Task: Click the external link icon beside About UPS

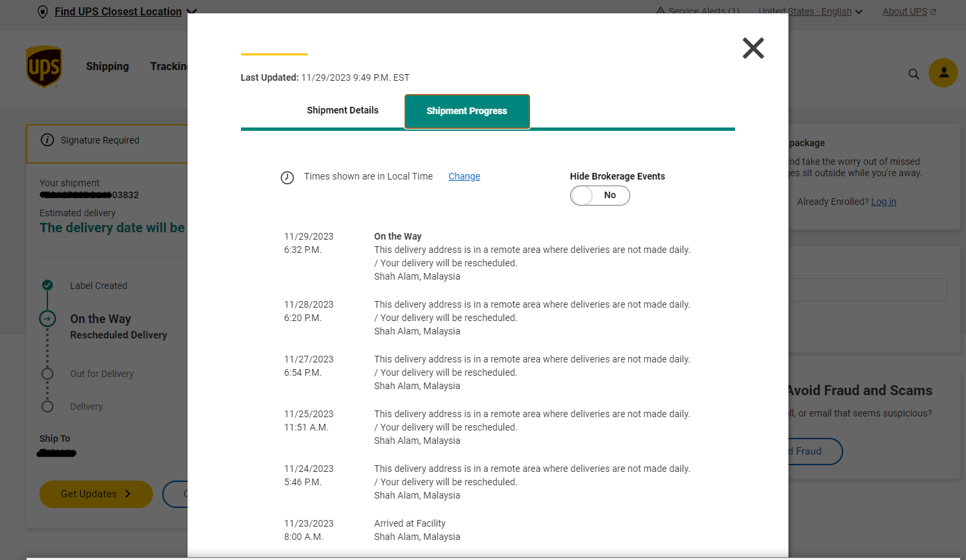Action: (933, 12)
